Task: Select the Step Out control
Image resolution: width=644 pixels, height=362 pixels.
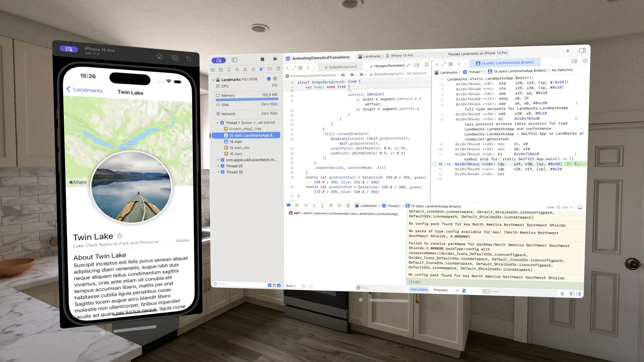Action: pyautogui.click(x=322, y=205)
